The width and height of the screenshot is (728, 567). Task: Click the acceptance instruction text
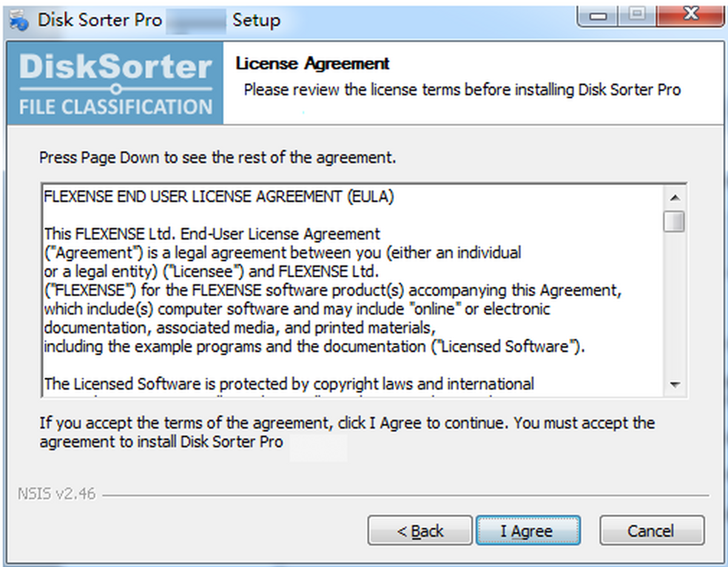(346, 432)
